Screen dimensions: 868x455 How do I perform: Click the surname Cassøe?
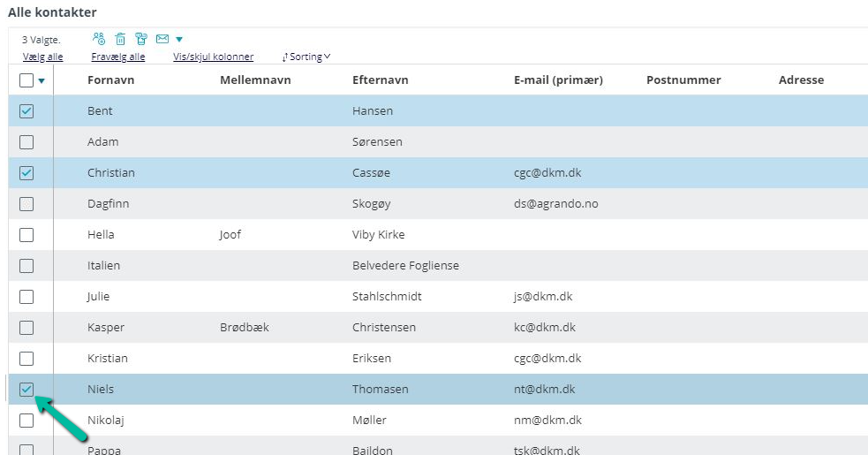pyautogui.click(x=371, y=173)
